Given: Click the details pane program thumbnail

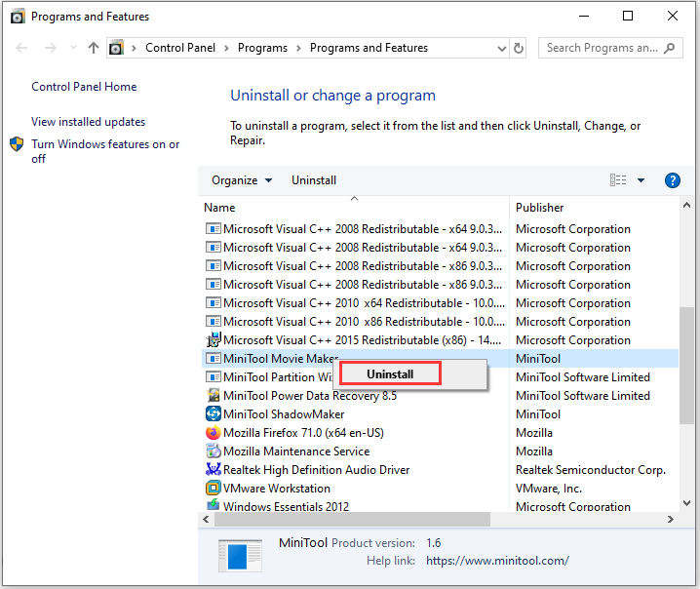Looking at the screenshot, I should pyautogui.click(x=240, y=556).
